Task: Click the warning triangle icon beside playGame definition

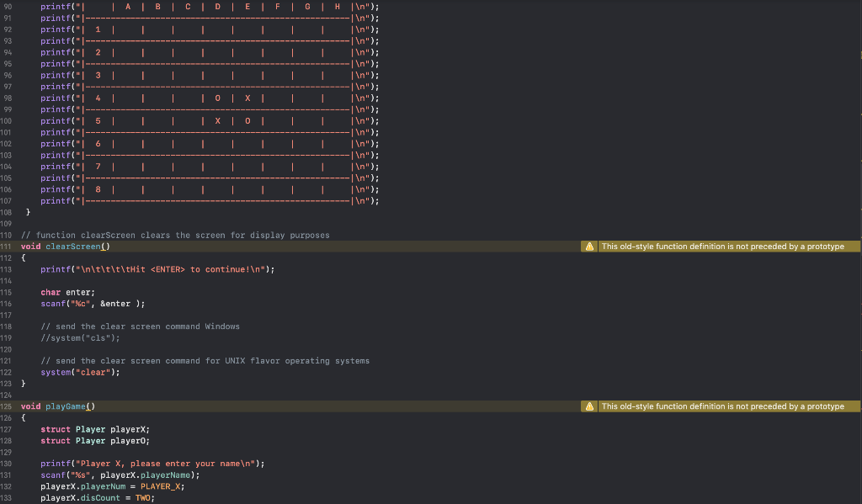Action: [x=589, y=406]
